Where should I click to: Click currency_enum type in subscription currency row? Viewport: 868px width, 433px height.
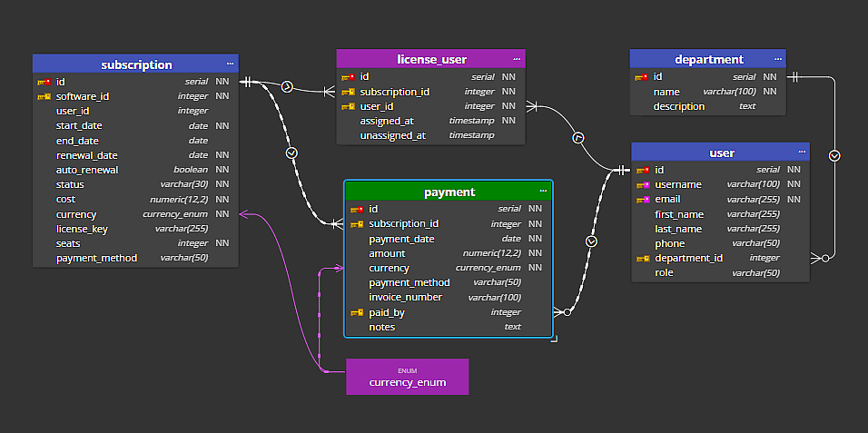coord(175,214)
